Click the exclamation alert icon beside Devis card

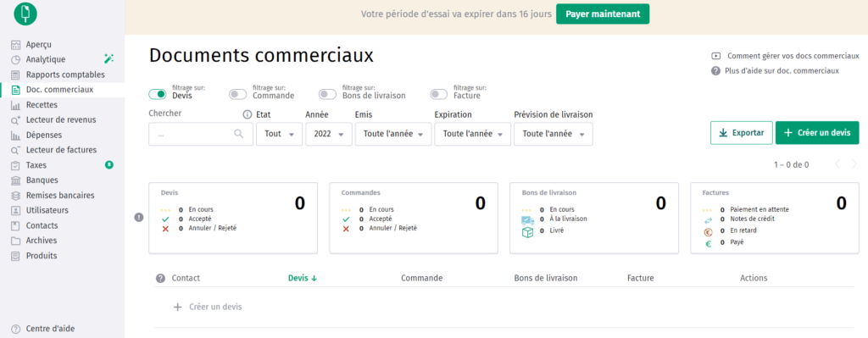(x=140, y=218)
